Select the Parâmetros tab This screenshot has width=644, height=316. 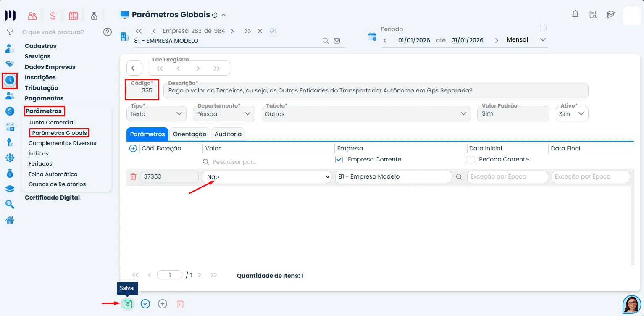click(147, 134)
